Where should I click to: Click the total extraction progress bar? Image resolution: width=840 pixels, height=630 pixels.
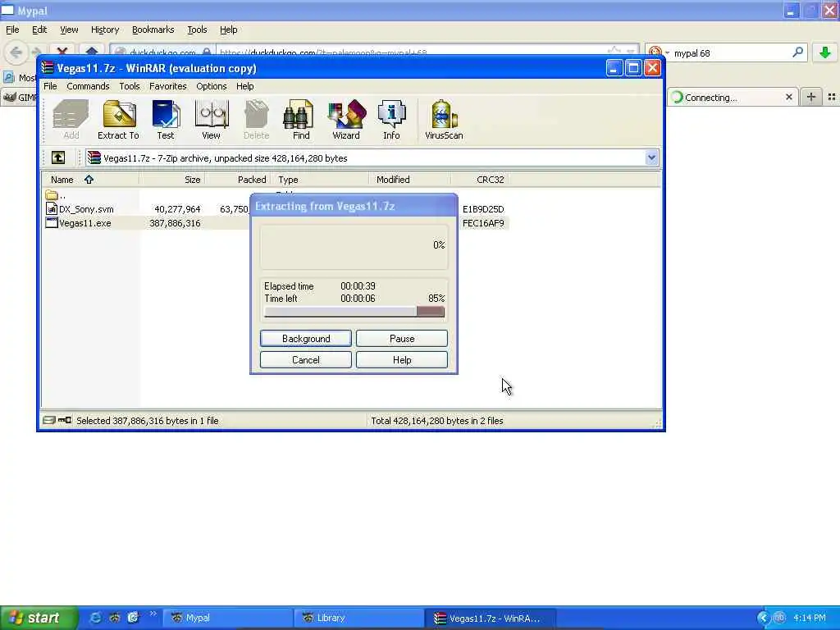point(354,312)
